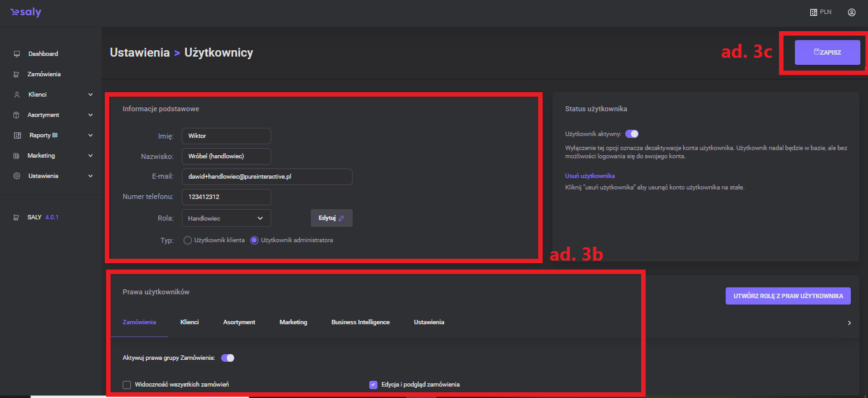Click the Ustawienia gear icon
This screenshot has width=868, height=398.
click(17, 176)
